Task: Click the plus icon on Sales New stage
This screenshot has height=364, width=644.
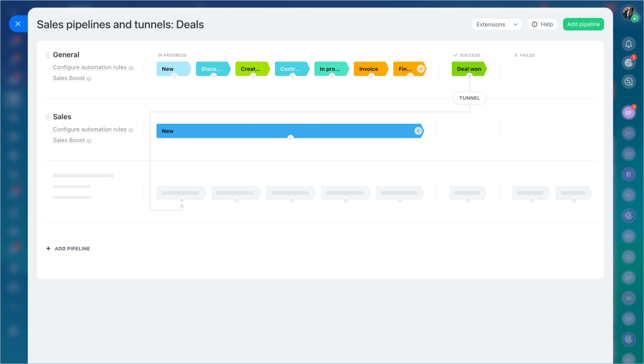Action: point(418,131)
